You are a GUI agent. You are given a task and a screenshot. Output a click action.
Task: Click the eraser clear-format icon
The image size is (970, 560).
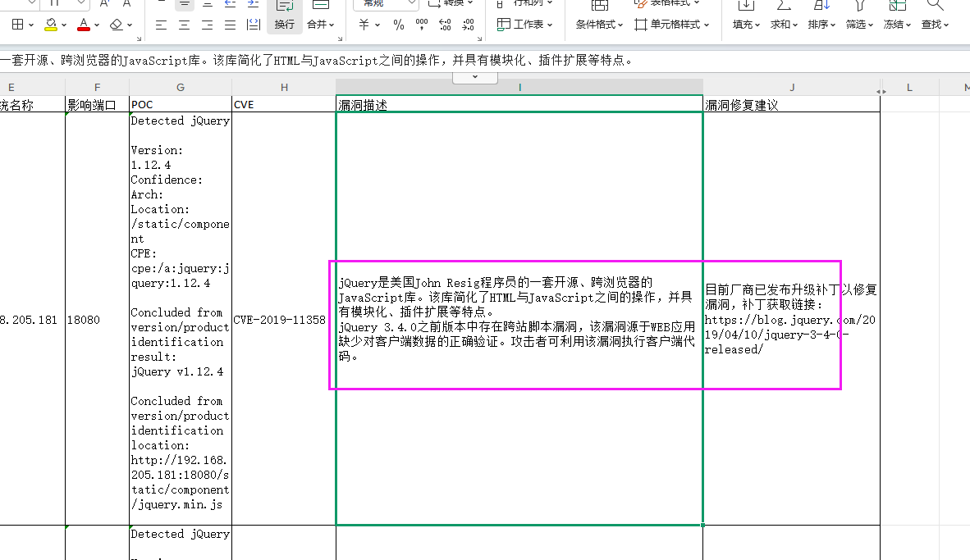(x=116, y=24)
